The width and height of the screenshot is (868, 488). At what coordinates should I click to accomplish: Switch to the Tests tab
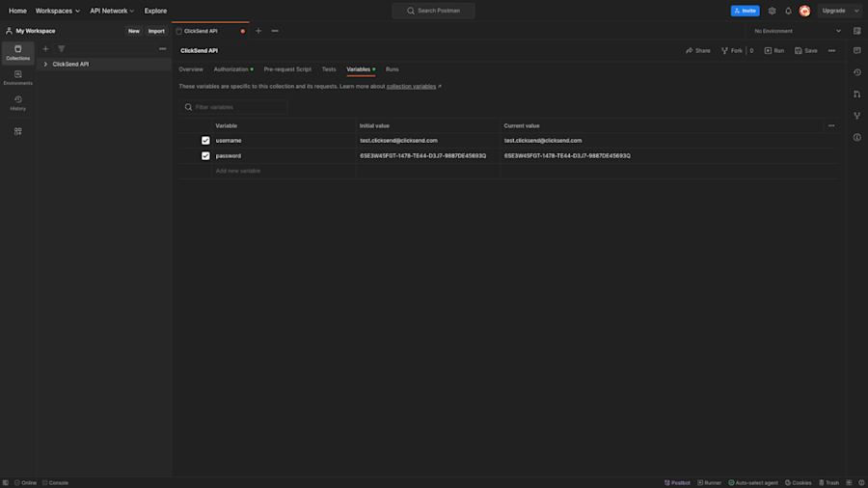[329, 69]
